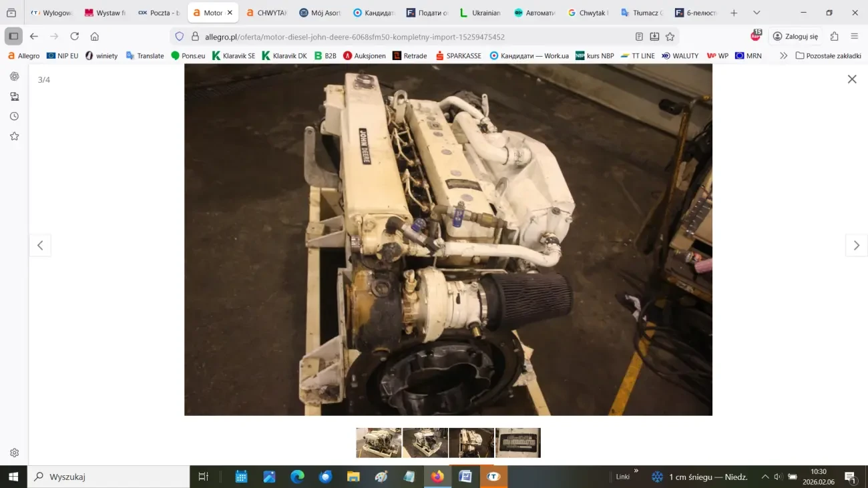
Task: Expand the list of all tabs
Action: pyautogui.click(x=756, y=13)
